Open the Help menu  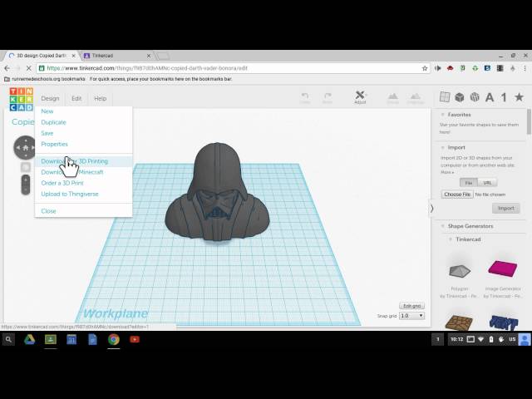pyautogui.click(x=100, y=98)
